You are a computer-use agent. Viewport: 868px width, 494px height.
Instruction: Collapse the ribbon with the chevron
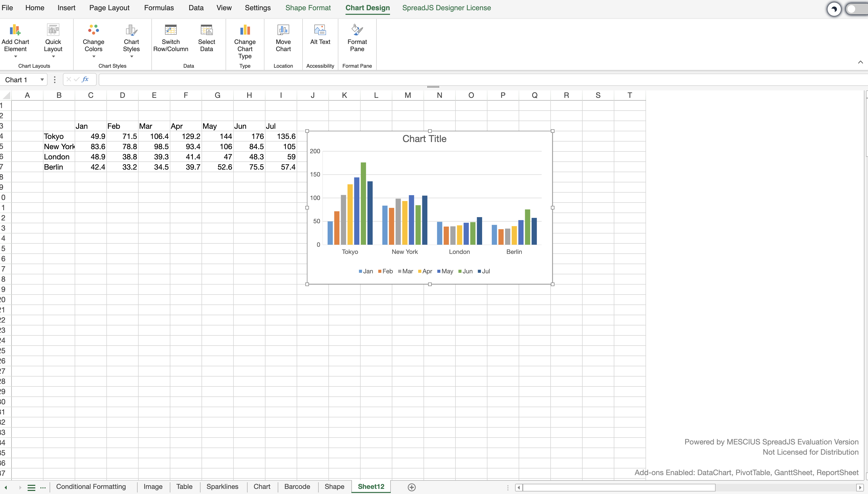coord(860,62)
